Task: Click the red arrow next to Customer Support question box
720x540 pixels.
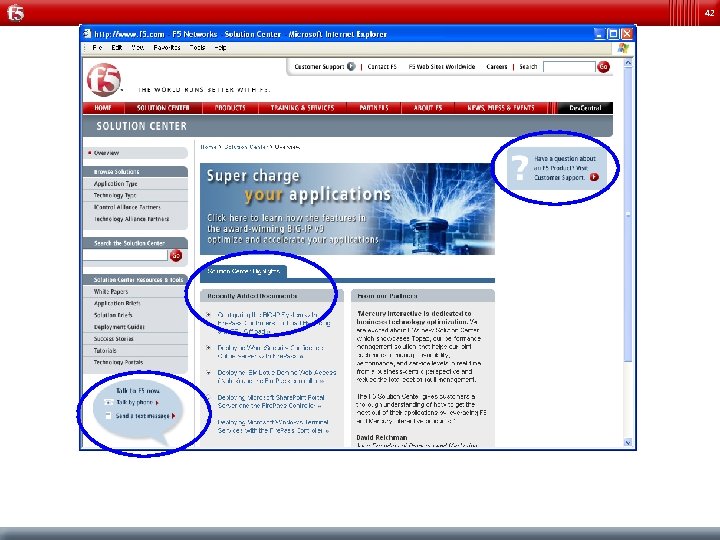Action: click(x=594, y=177)
